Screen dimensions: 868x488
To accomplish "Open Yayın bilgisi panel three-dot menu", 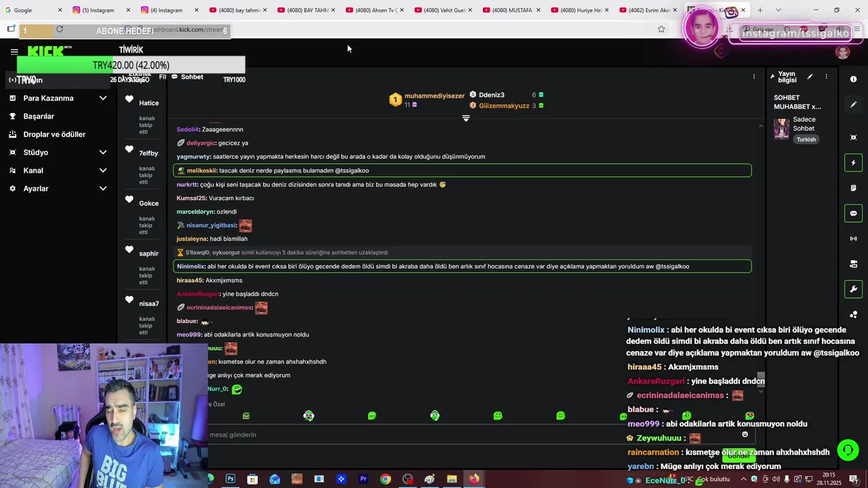I will (x=826, y=77).
